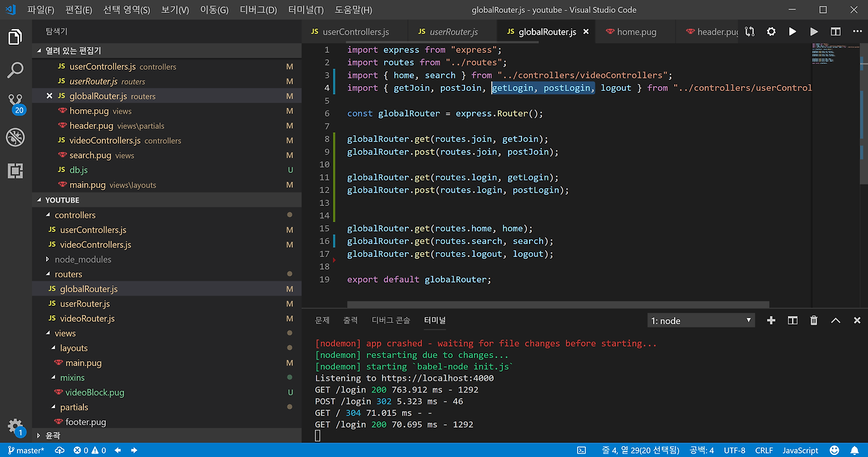Click the JavaScript language mode indicator
Viewport: 868px width, 457px height.
tap(800, 450)
